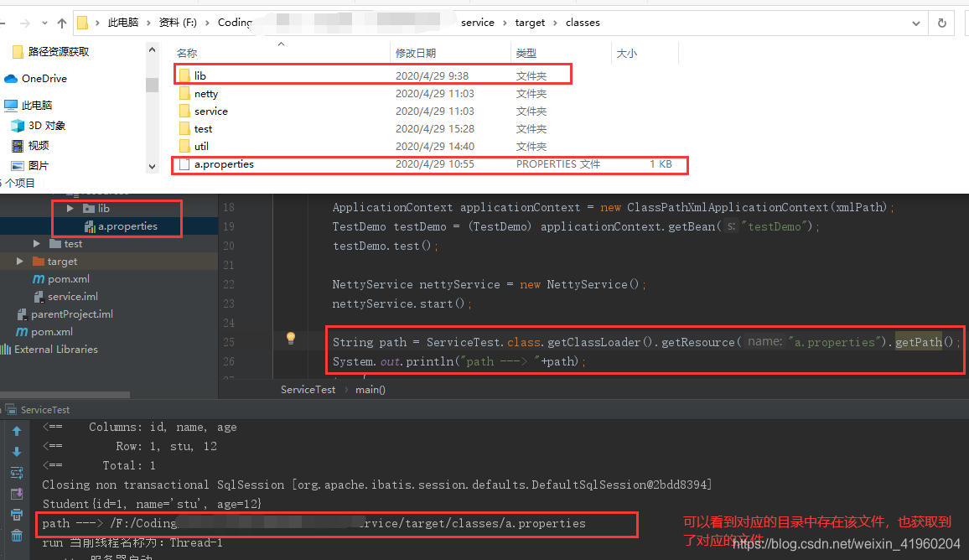969x560 pixels.
Task: Sort files by 修改日期 column header
Action: pos(415,54)
